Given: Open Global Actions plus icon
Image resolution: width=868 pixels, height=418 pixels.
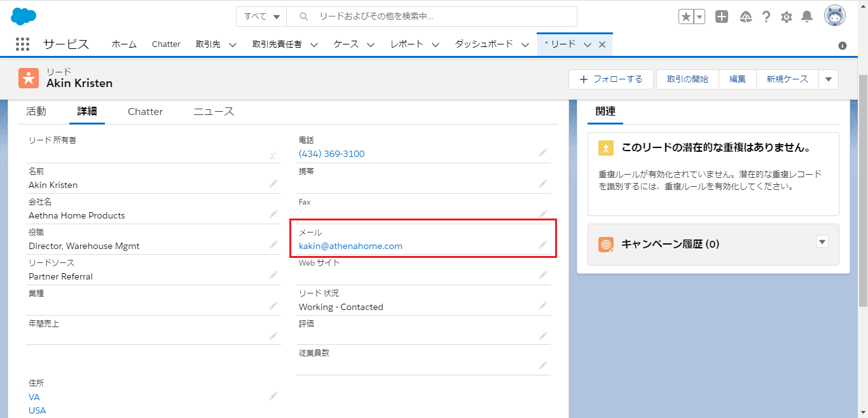Looking at the screenshot, I should click(x=722, y=17).
